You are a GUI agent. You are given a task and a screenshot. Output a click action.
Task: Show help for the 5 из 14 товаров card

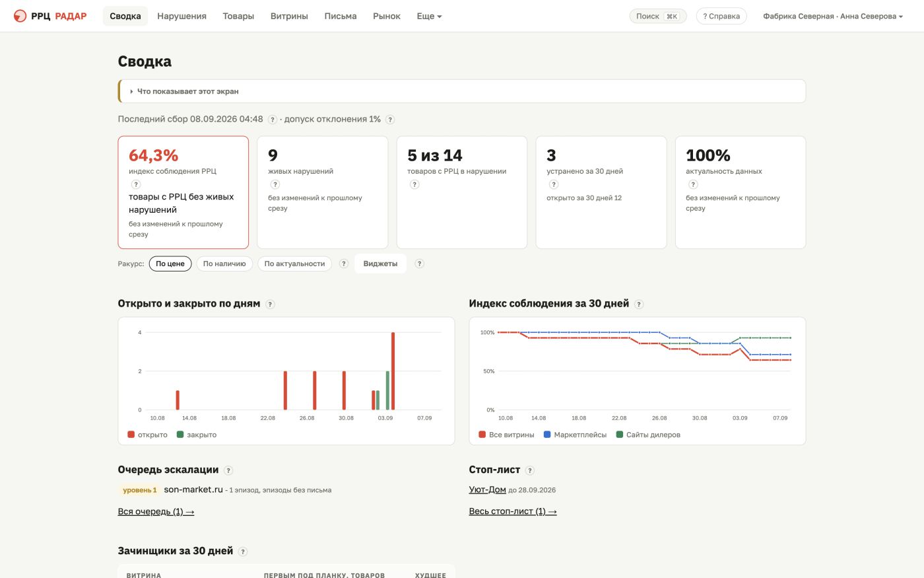coord(414,184)
